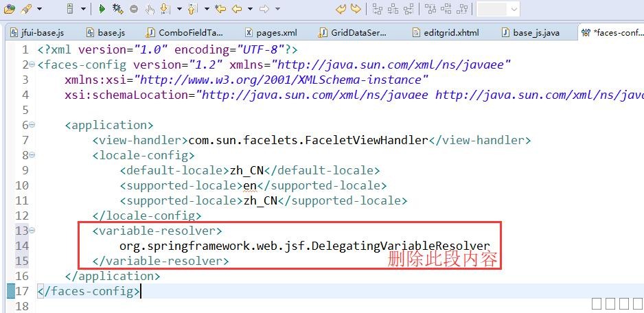Click the search flashlight icon
Viewport: 644px width, 313px height.
tap(25, 9)
